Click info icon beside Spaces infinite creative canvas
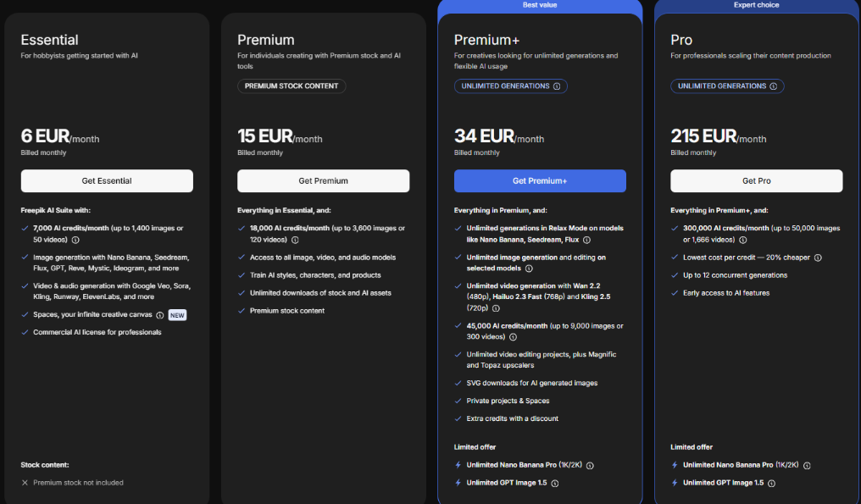 [160, 315]
